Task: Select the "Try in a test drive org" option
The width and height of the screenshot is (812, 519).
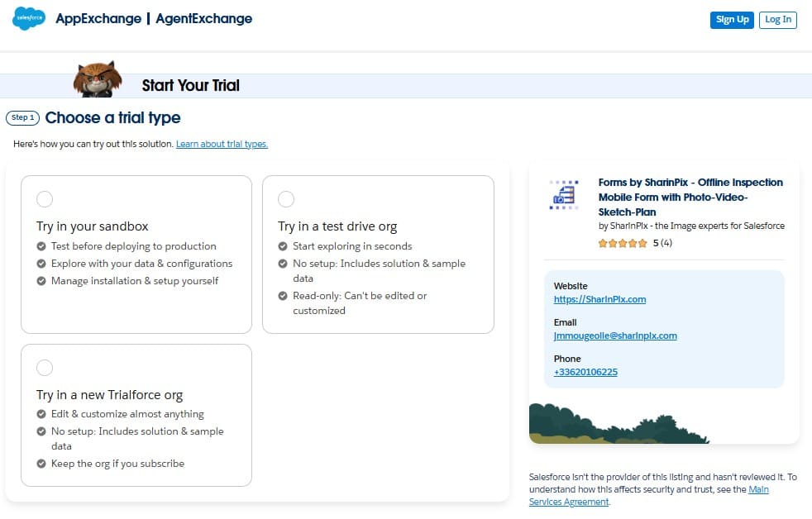Action: point(286,199)
